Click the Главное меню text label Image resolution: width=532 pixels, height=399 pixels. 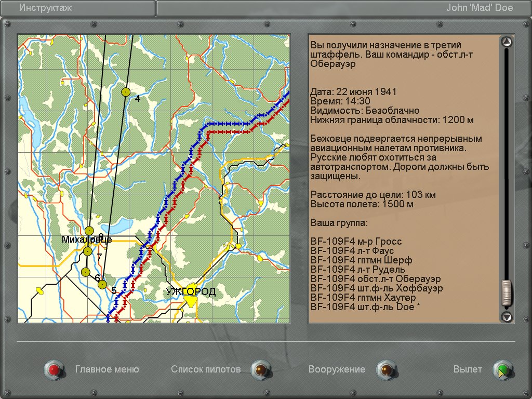tap(107, 369)
